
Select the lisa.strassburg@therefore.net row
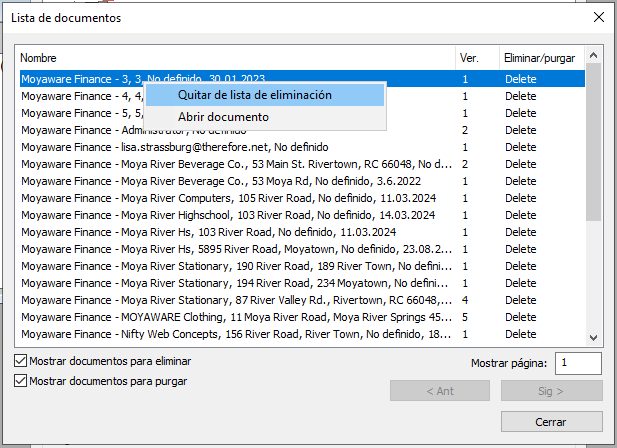(302, 147)
